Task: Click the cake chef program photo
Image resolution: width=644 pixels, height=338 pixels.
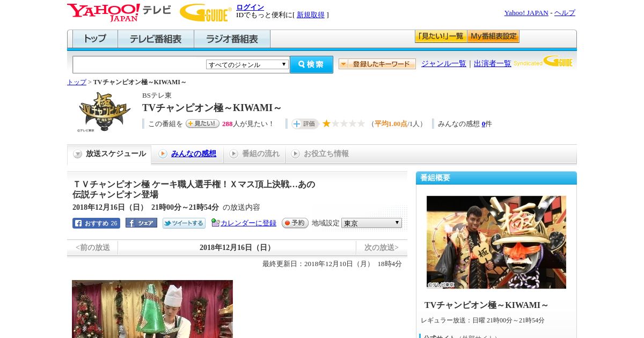Action: pos(152,308)
